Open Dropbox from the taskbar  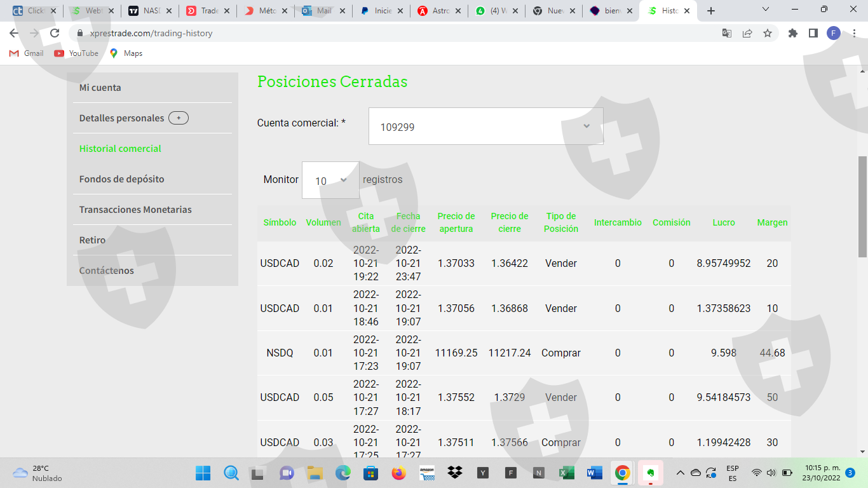pos(454,473)
